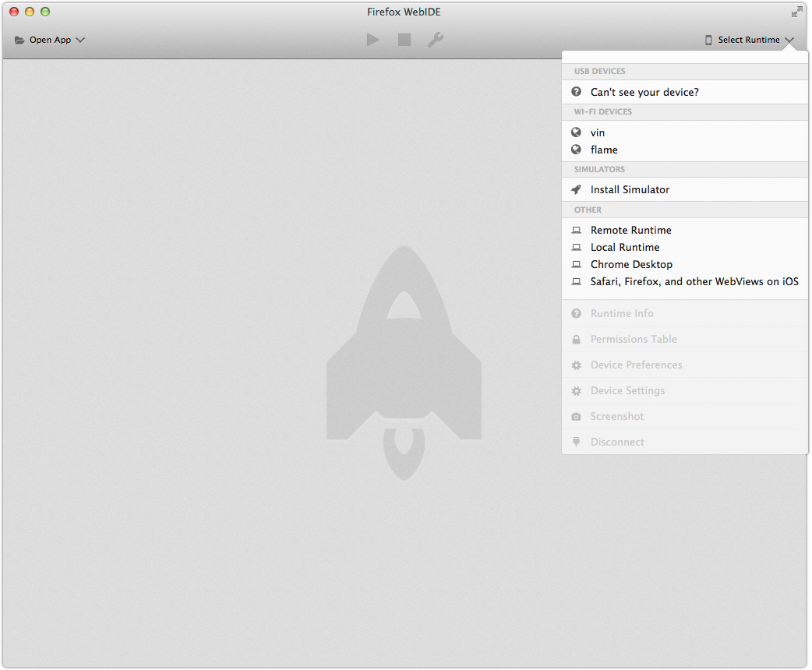Click the green zoom window button
The image size is (812, 670).
click(45, 12)
